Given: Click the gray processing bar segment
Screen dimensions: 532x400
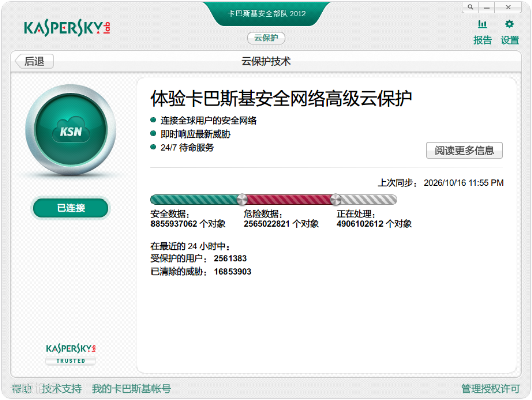Looking at the screenshot, I should 369,199.
